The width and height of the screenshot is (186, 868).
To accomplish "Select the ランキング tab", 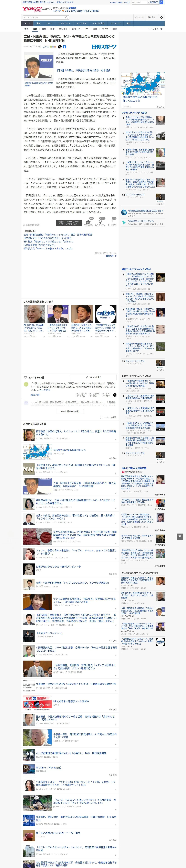I will coord(115,24).
